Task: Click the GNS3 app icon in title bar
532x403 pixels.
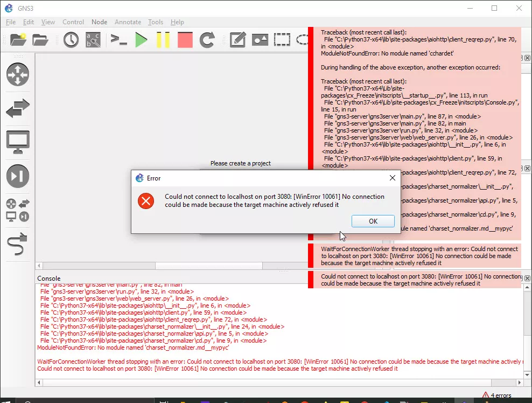Action: [x=9, y=8]
